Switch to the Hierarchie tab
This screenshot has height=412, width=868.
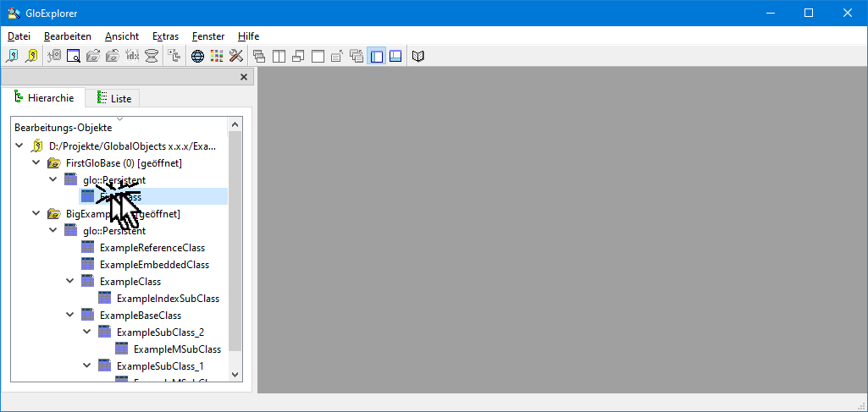coord(43,98)
